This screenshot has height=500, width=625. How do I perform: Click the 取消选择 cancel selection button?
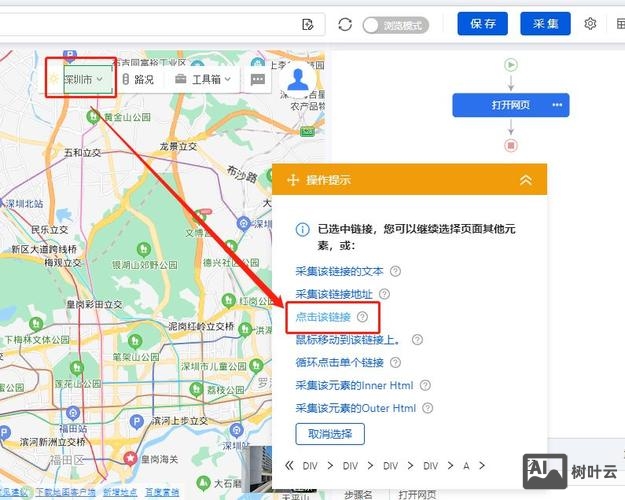pyautogui.click(x=330, y=434)
